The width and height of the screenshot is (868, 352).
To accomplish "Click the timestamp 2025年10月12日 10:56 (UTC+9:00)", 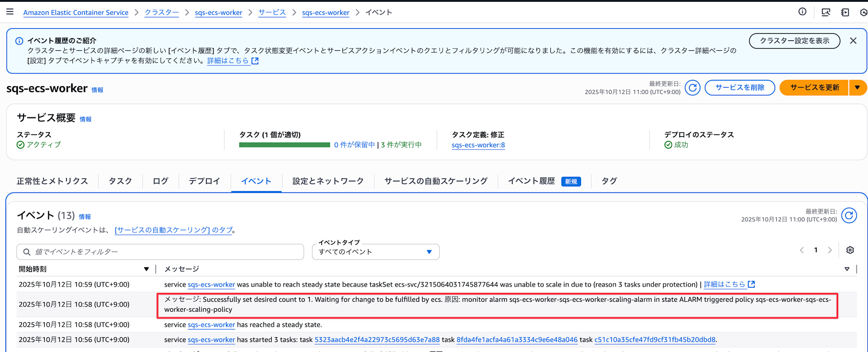I will [74, 340].
